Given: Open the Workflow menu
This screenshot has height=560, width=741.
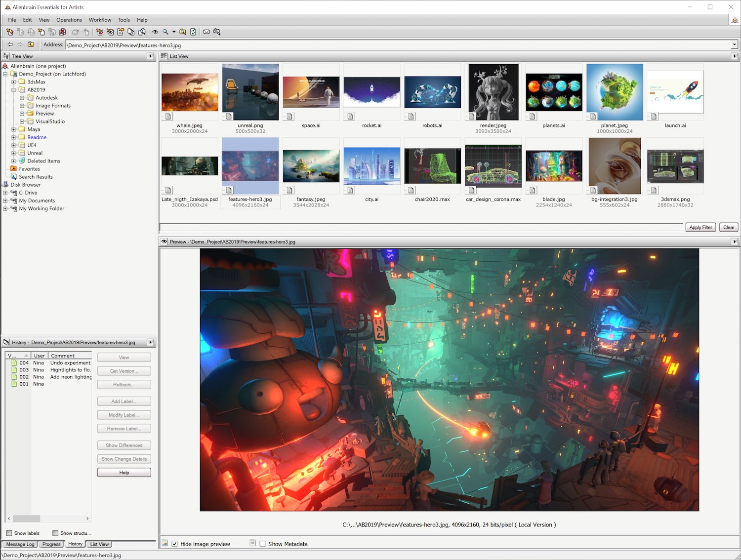Looking at the screenshot, I should coord(100,20).
